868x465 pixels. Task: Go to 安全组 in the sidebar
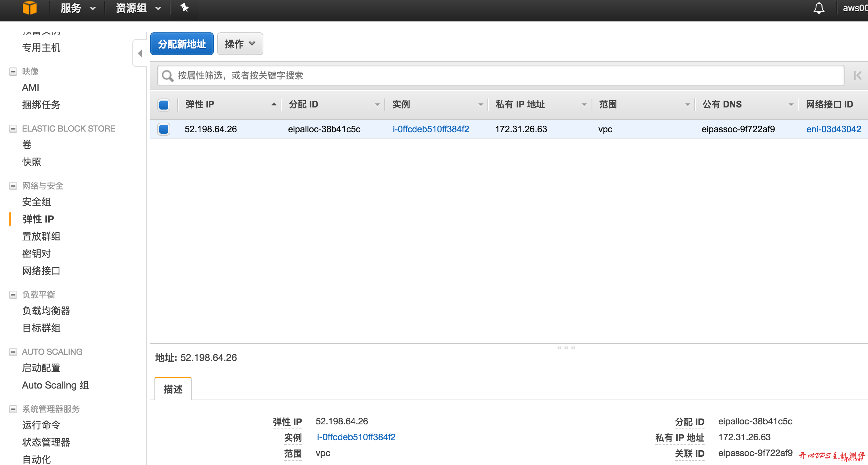[x=36, y=202]
